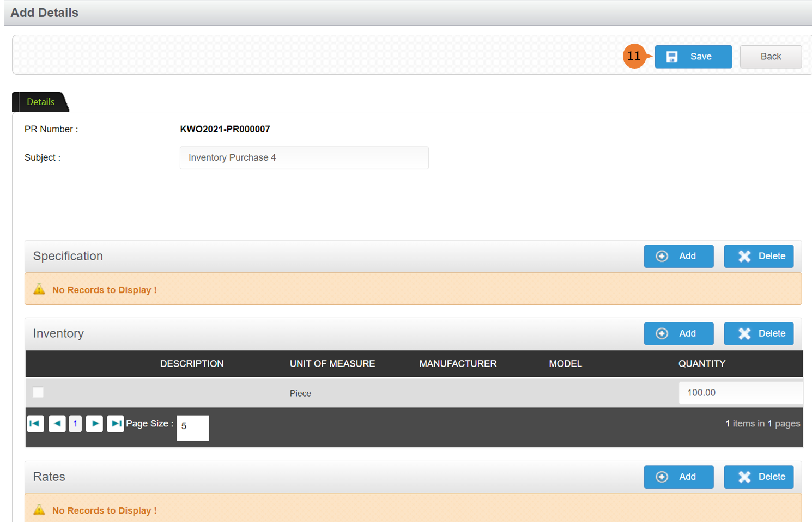The image size is (812, 524).
Task: Go to last page of Inventory
Action: point(116,423)
